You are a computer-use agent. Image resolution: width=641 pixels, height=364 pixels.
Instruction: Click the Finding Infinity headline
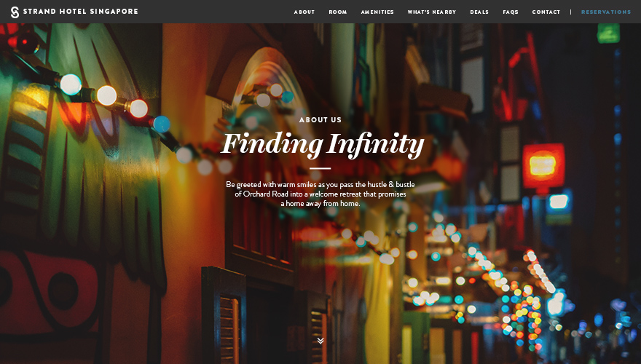coord(322,145)
